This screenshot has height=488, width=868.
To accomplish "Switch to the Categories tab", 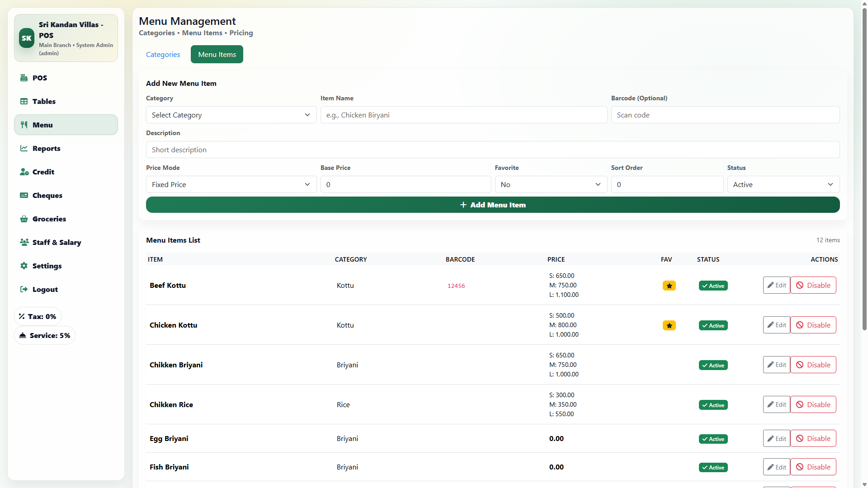I will [163, 54].
